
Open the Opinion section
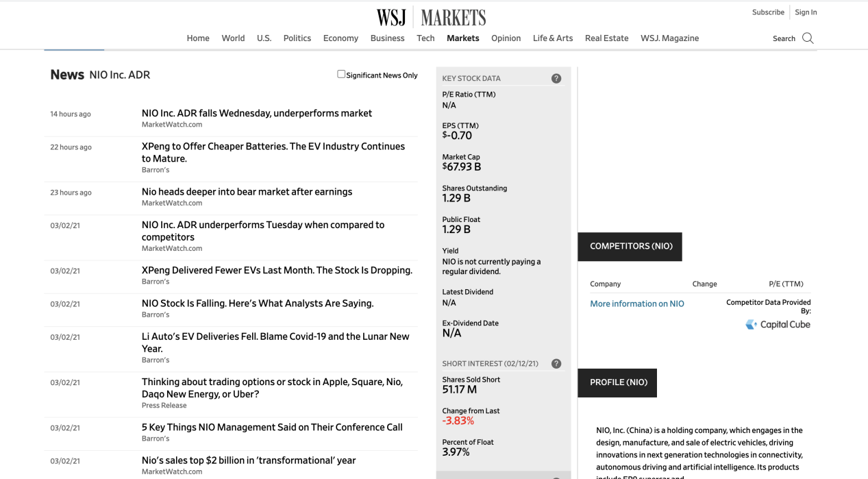click(x=506, y=38)
